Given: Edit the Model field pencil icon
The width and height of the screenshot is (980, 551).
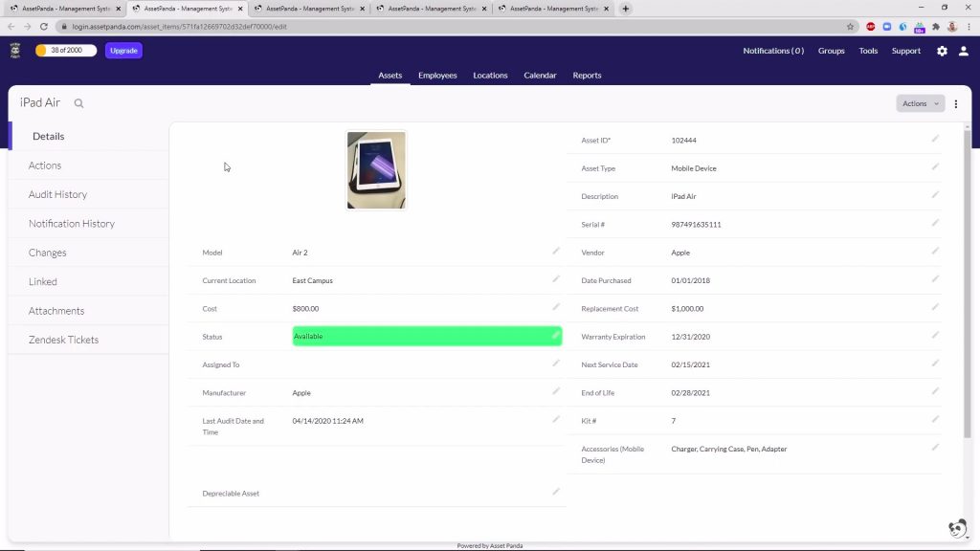Looking at the screenshot, I should pos(556,251).
